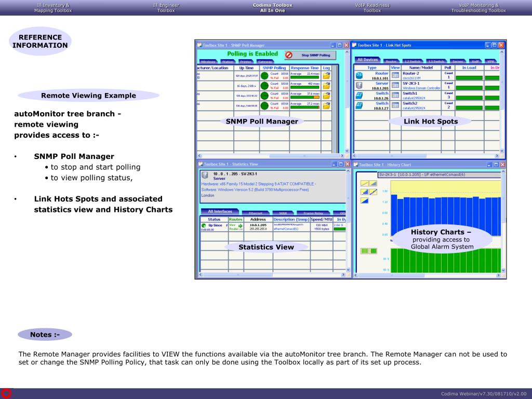532x399 pixels.
Task: Select Router tab in Link Hot Spots
Action: point(391,61)
